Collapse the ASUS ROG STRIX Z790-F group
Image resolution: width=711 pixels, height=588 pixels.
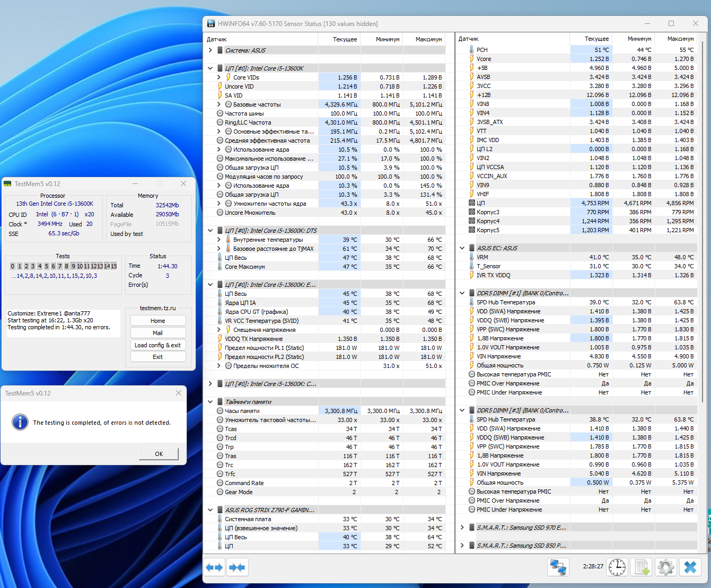[x=210, y=510]
